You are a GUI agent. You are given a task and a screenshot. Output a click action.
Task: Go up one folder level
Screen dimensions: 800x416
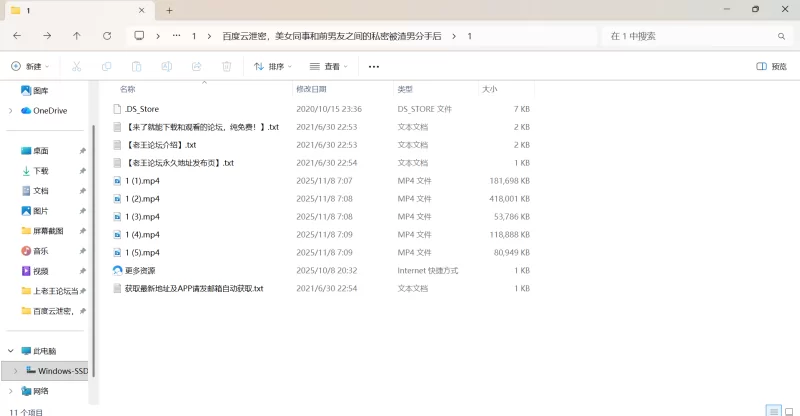click(x=77, y=35)
